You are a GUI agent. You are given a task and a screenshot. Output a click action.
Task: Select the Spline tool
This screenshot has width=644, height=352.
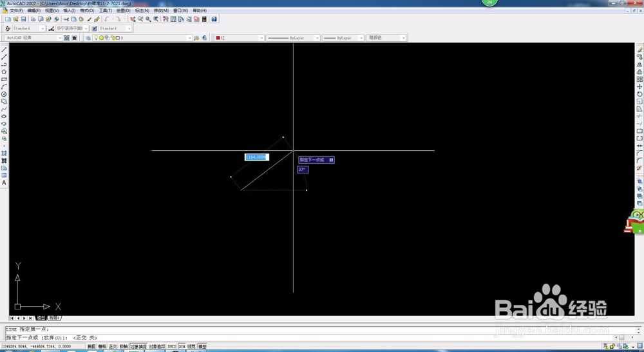(x=4, y=109)
